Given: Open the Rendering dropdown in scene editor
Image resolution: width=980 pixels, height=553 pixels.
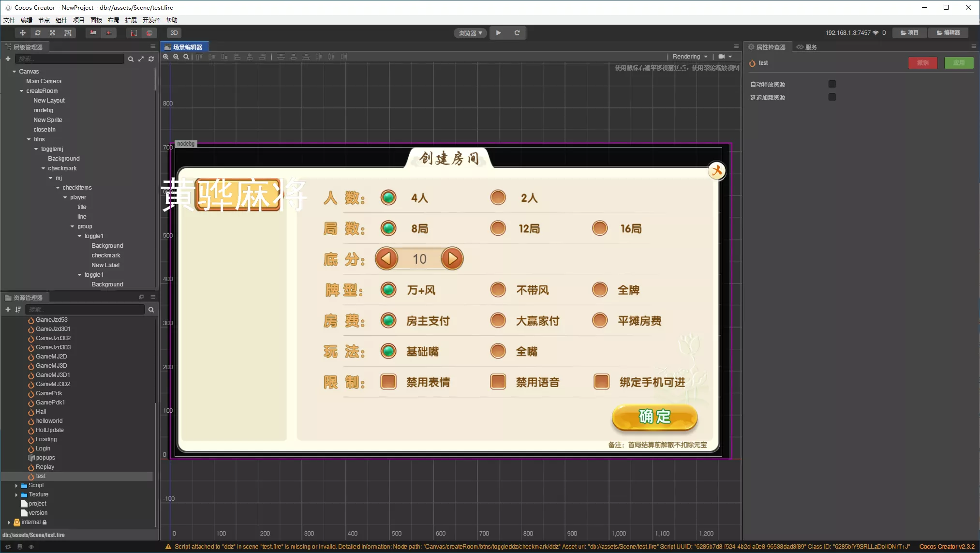Looking at the screenshot, I should click(x=689, y=56).
